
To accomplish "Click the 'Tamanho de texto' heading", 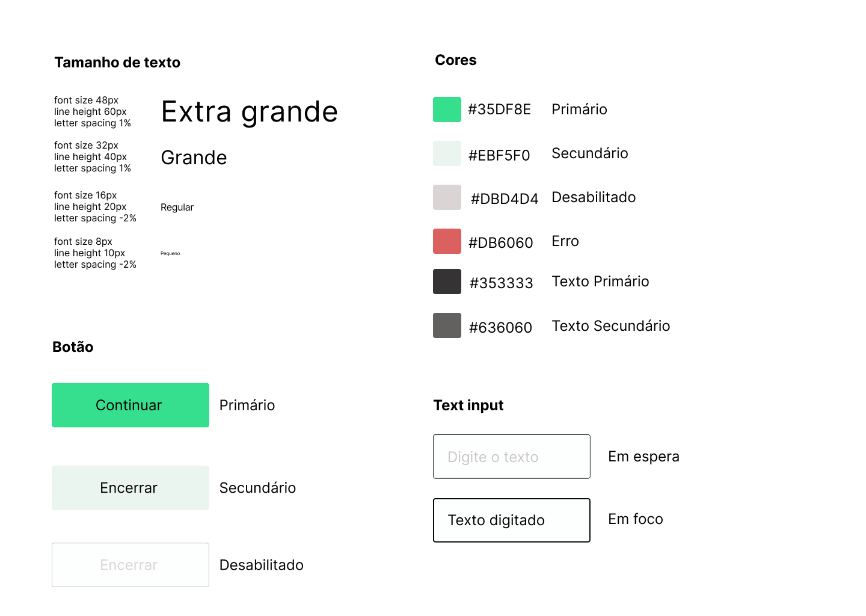I will (117, 62).
